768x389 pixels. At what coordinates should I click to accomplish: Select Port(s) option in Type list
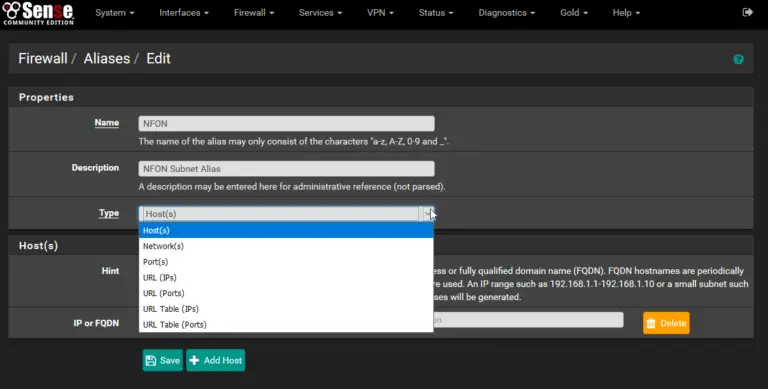(286, 262)
